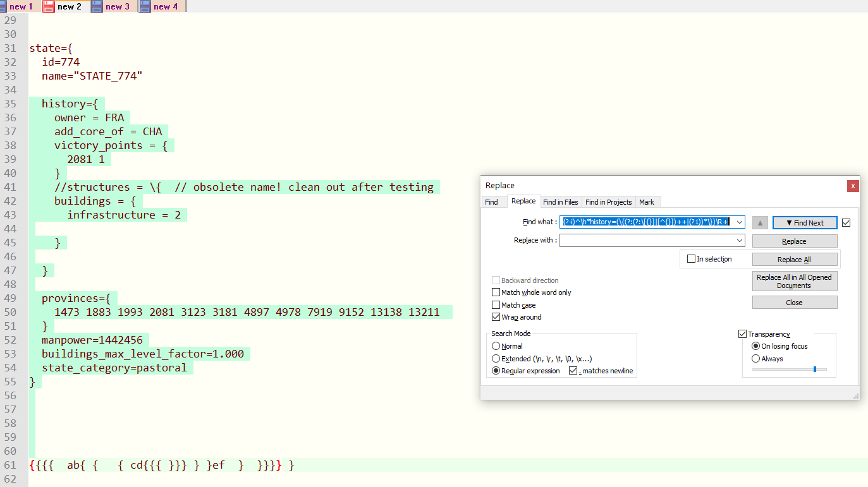Image resolution: width=868 pixels, height=487 pixels.
Task: Click line number 44 in the margin
Action: [x=10, y=229]
